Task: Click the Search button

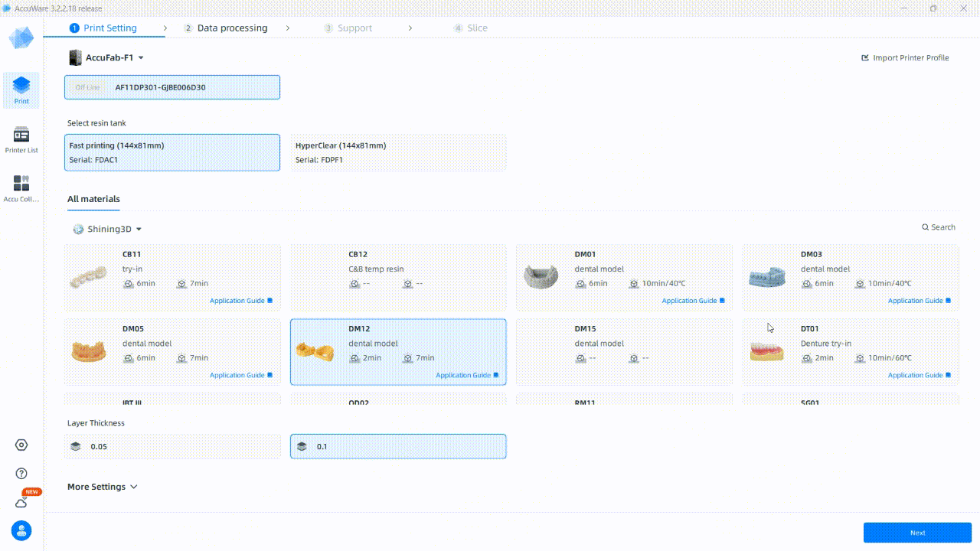Action: point(938,227)
